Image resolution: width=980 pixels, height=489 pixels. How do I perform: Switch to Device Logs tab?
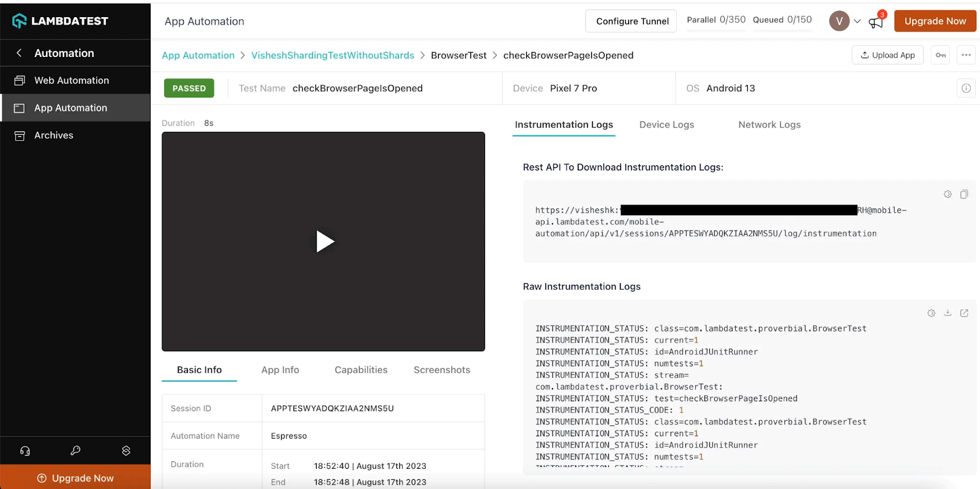[666, 124]
